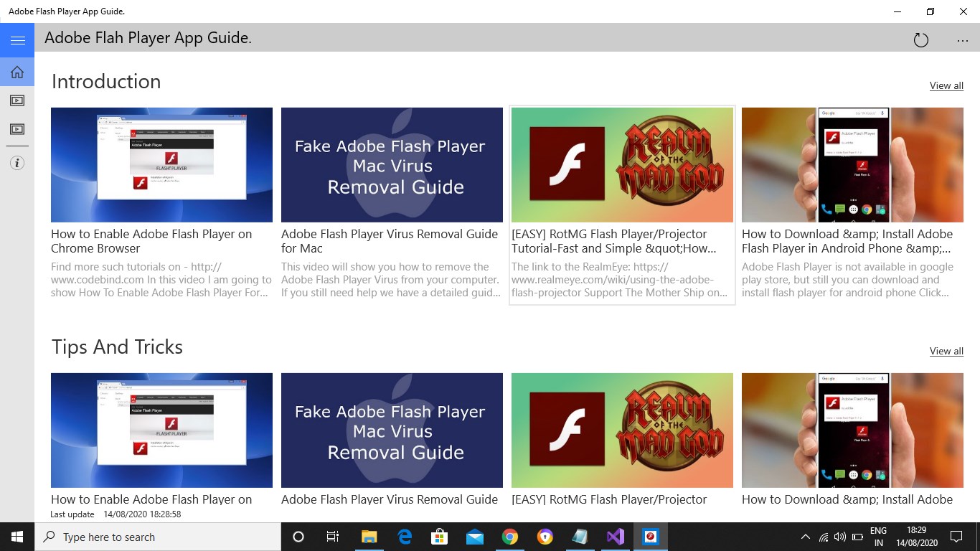Open Task View on the taskbar
This screenshot has width=980, height=551.
[333, 537]
